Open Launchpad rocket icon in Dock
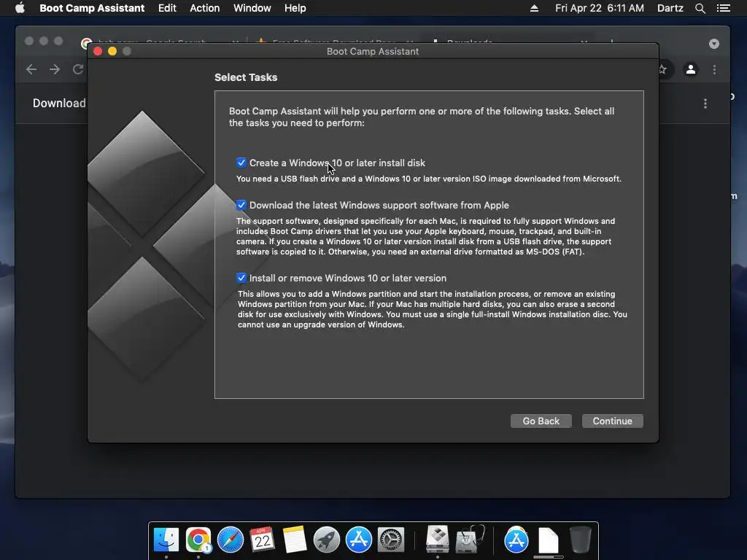Screen dimensions: 747x560 [326, 540]
